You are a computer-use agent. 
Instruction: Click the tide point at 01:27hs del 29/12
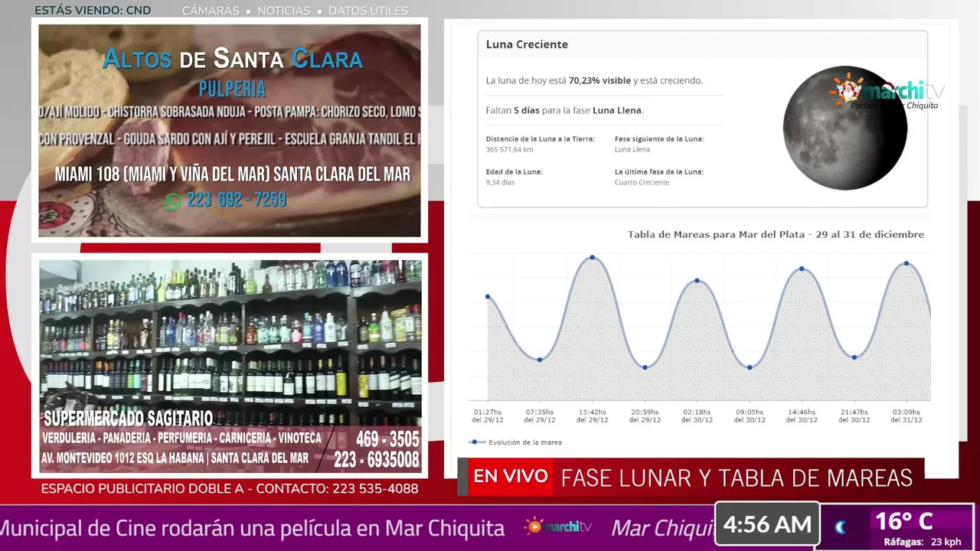(x=488, y=297)
